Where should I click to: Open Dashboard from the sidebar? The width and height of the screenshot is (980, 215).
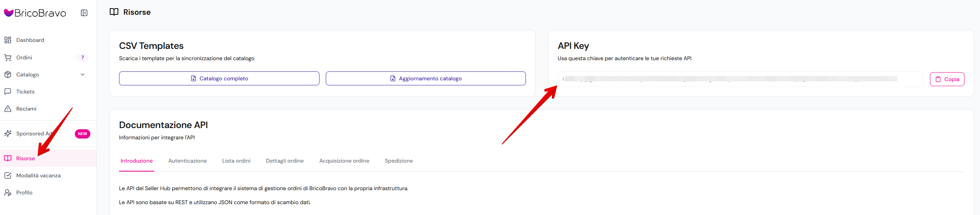[x=30, y=40]
